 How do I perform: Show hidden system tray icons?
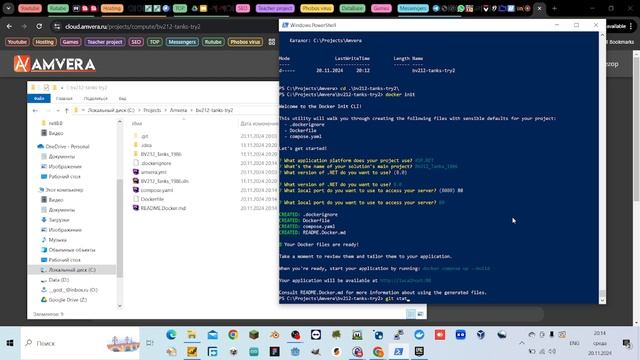click(x=522, y=343)
